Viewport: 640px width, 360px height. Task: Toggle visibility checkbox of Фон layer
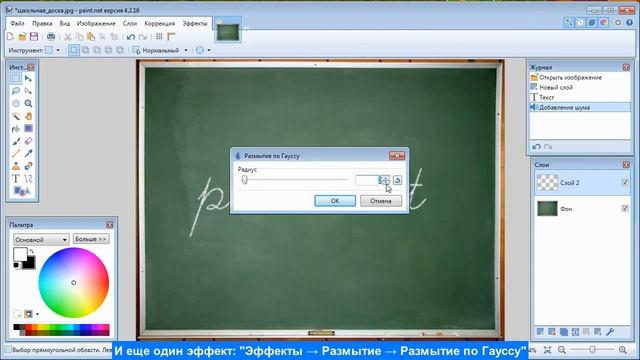[625, 209]
